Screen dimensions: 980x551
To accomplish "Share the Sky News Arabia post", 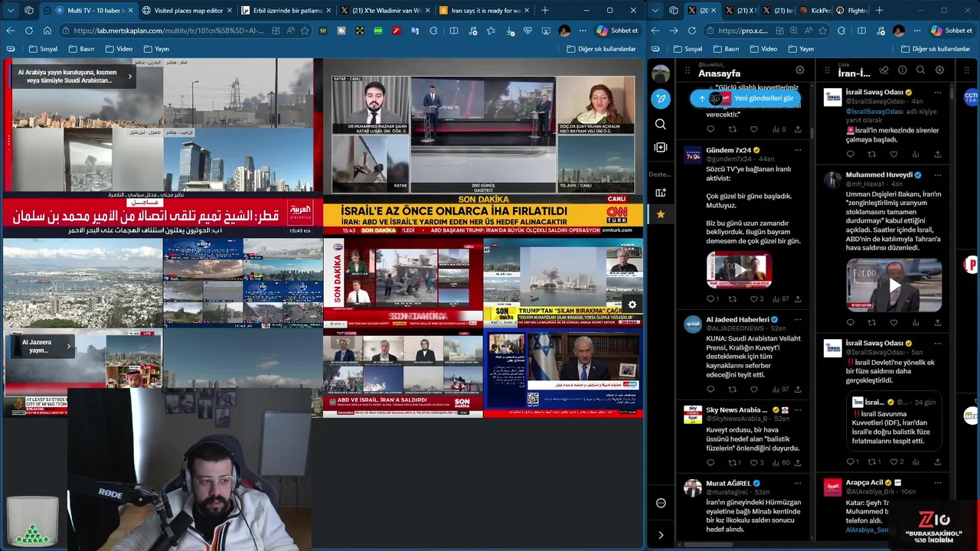I will (798, 462).
